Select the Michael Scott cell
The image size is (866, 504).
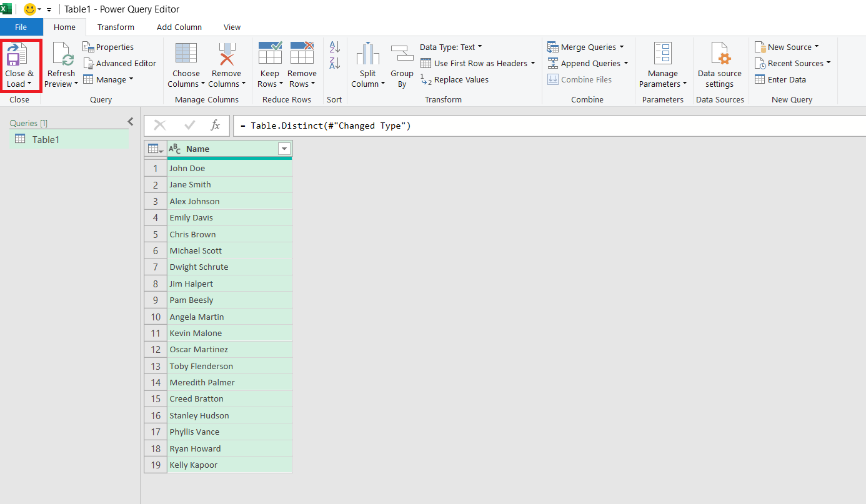[229, 250]
